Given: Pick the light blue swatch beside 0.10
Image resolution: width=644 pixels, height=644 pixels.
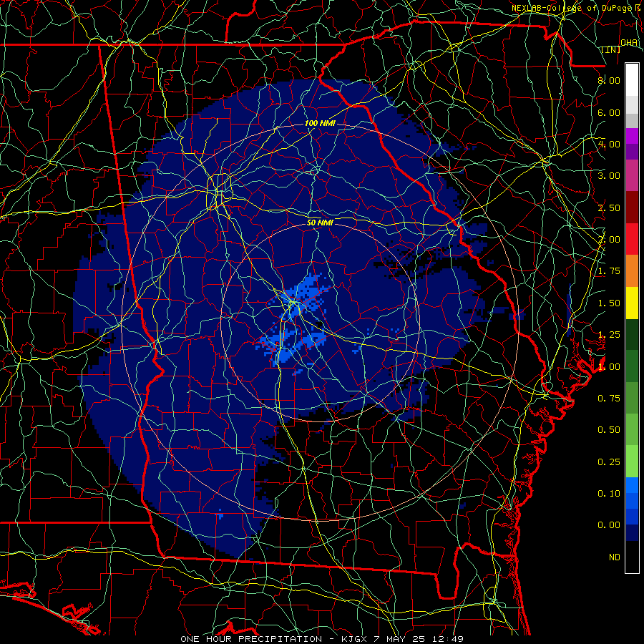Looking at the screenshot, I should (632, 485).
